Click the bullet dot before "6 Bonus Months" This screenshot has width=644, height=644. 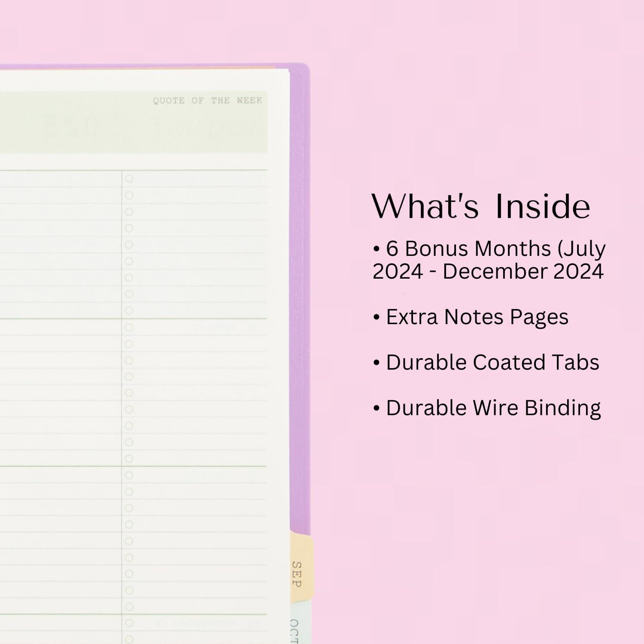pos(377,249)
